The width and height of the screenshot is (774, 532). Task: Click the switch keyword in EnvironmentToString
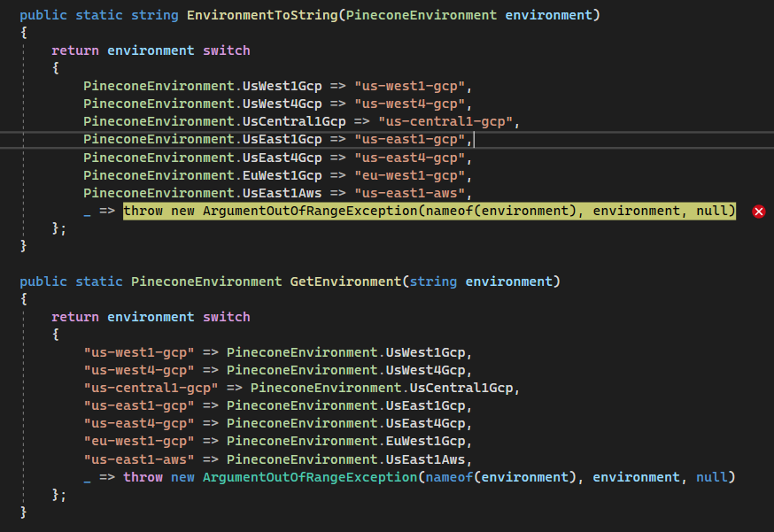[x=227, y=50]
